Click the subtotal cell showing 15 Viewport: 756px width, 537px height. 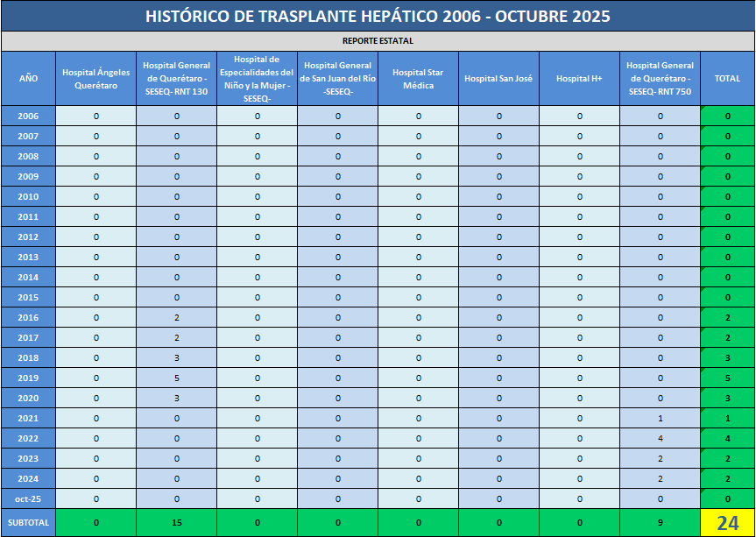click(x=177, y=523)
